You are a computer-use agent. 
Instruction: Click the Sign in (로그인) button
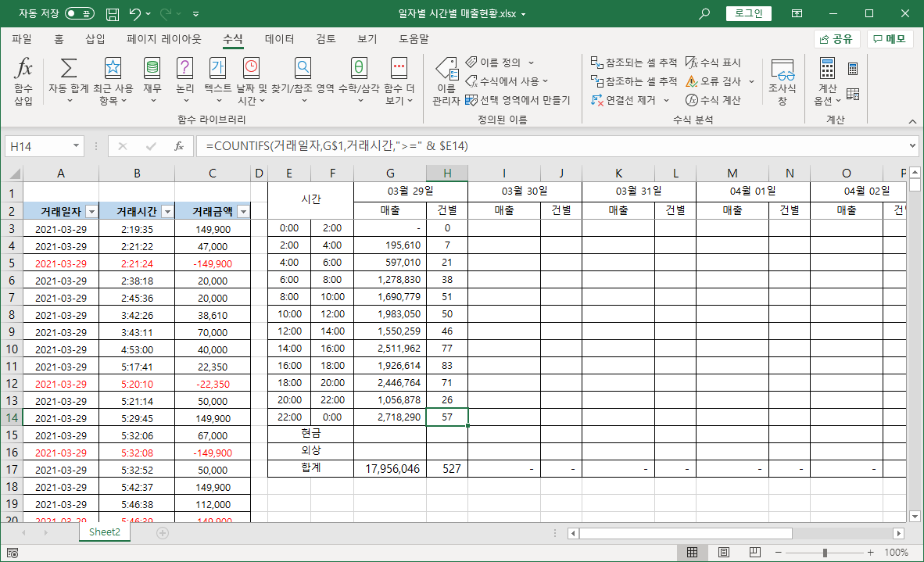748,13
